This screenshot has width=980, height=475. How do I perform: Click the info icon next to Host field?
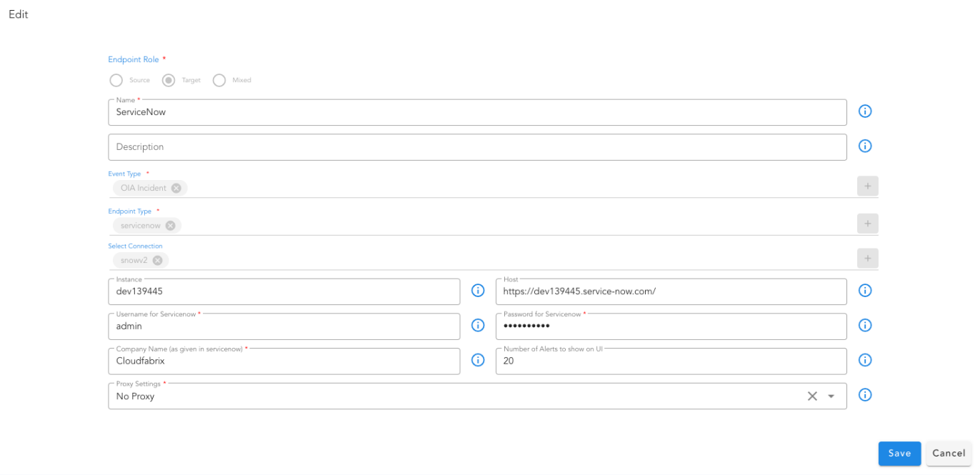865,291
